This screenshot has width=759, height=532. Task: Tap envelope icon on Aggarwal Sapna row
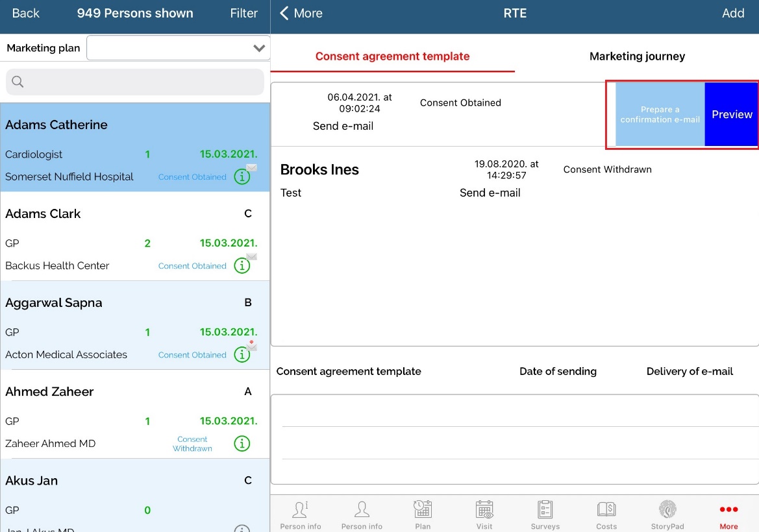pyautogui.click(x=251, y=346)
